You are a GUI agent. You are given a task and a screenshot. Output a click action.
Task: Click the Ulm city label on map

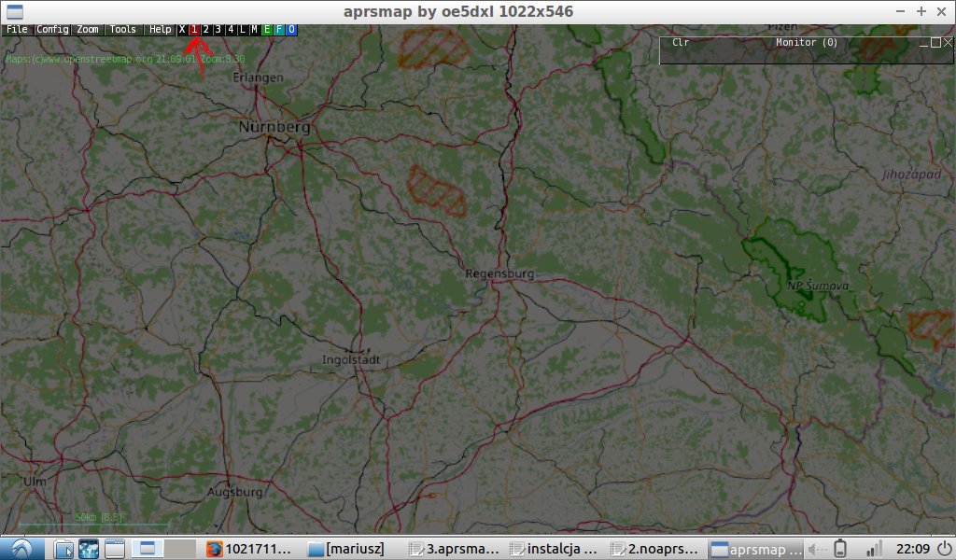coord(35,482)
